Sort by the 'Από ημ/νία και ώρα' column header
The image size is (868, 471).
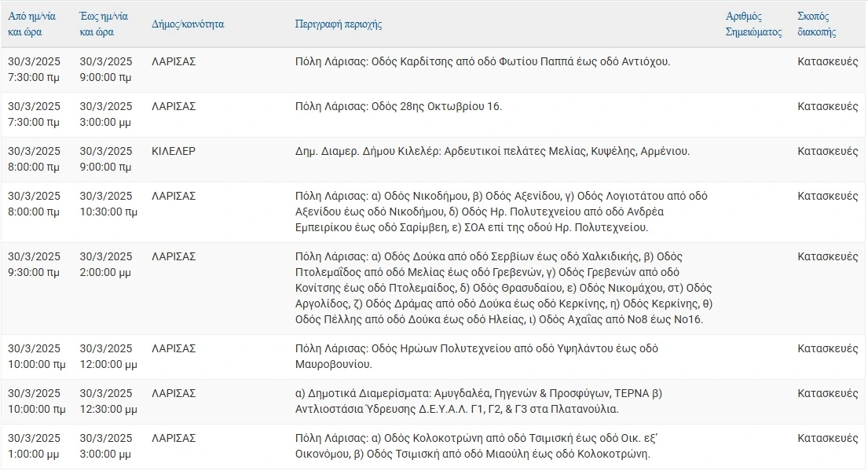click(31, 24)
